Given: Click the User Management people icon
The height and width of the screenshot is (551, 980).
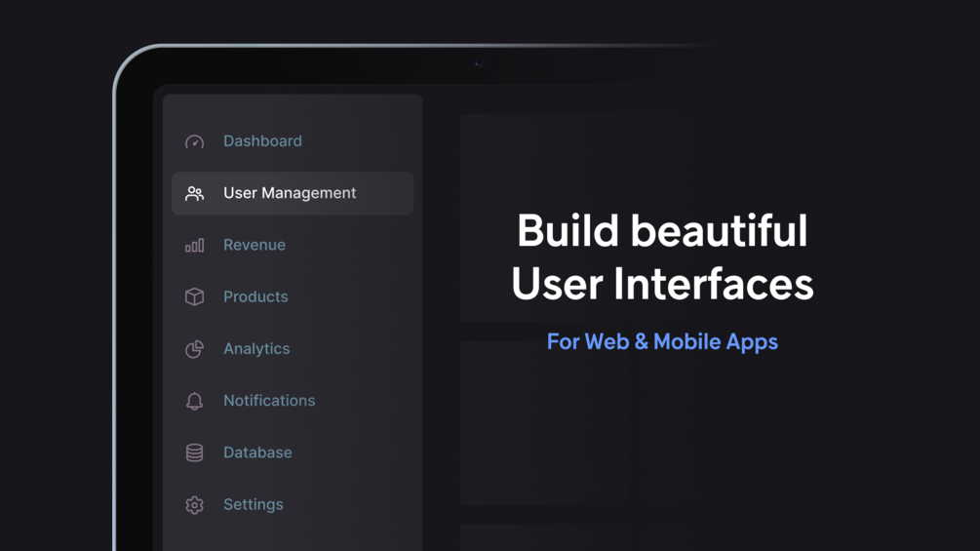Looking at the screenshot, I should point(194,194).
